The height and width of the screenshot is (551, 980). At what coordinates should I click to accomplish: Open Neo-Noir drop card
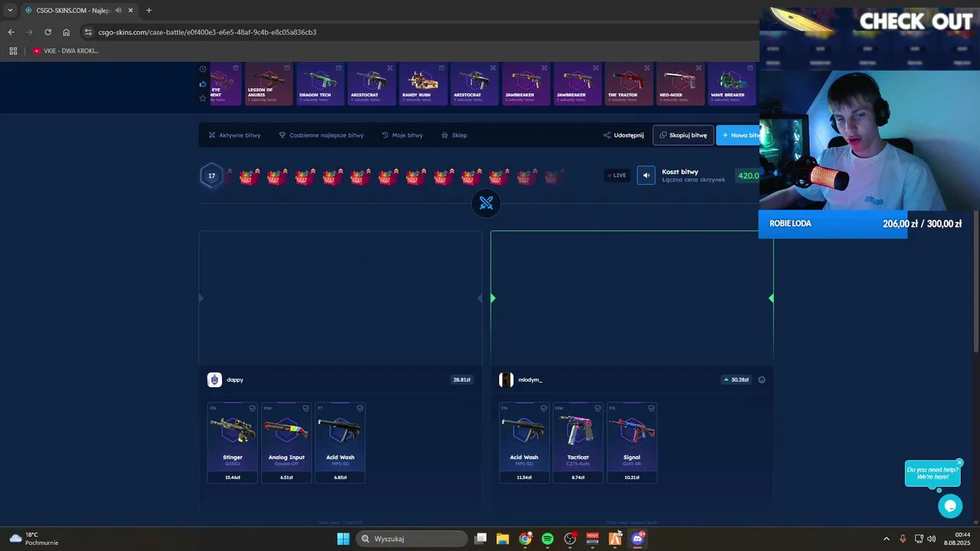tap(680, 84)
